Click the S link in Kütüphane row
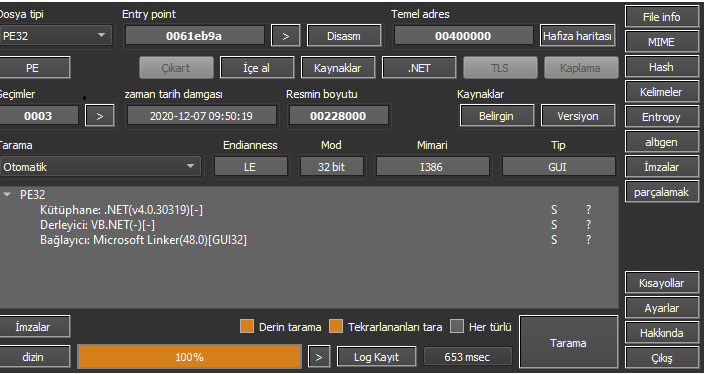 pos(554,210)
